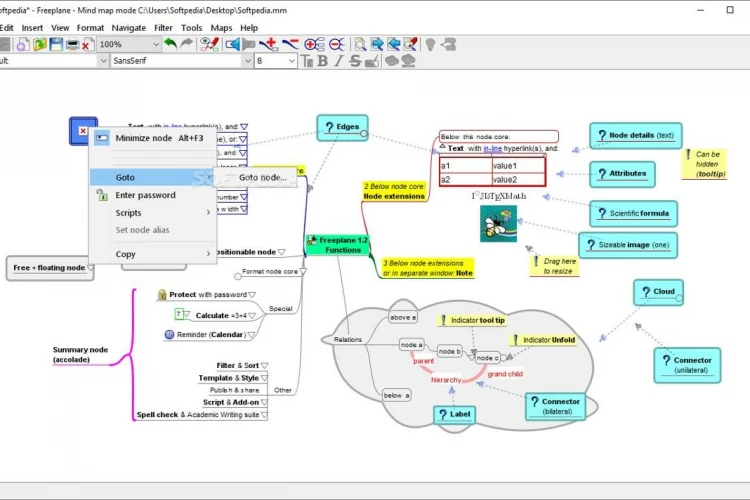Viewport: 750px width, 500px height.
Task: Open the Find magnifier toolbar icon
Action: [360, 44]
